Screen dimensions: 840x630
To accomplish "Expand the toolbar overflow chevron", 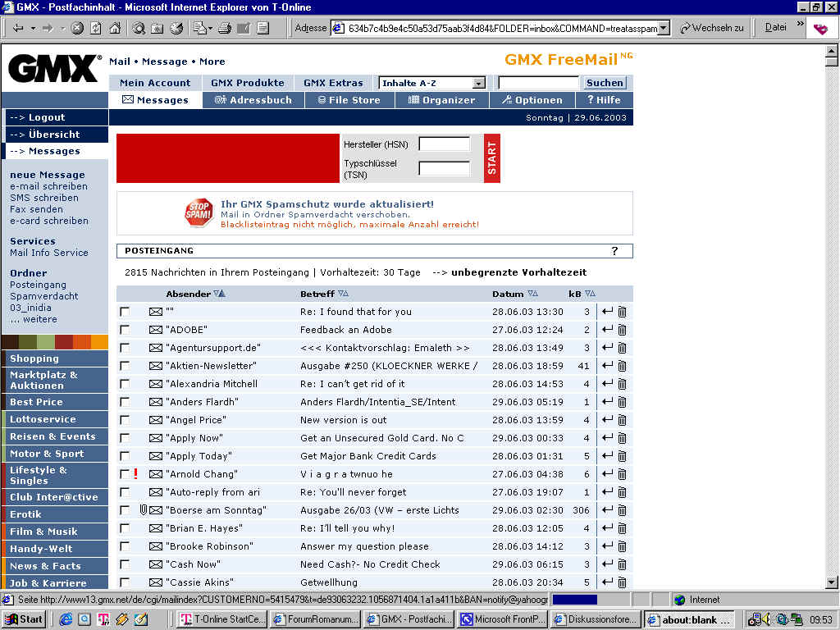I will 801,24.
